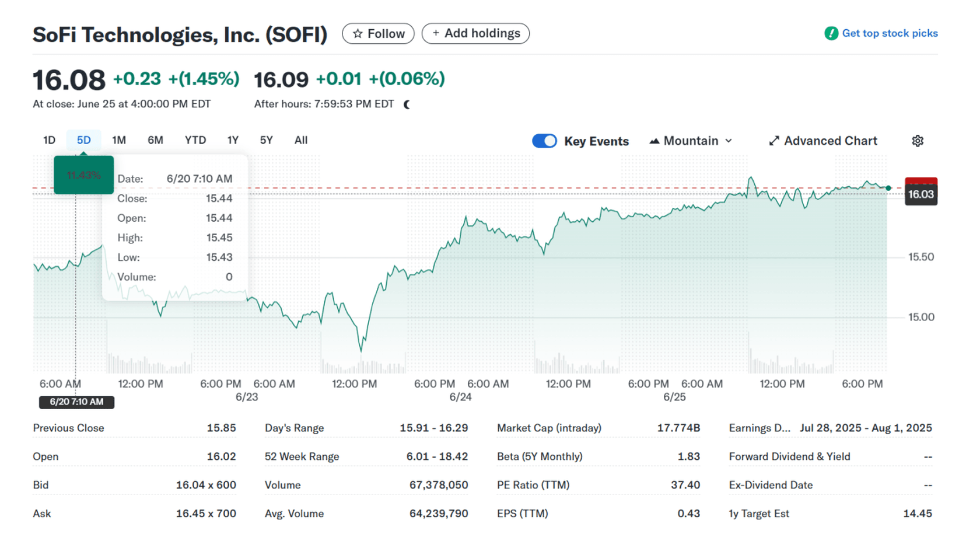Open the Mountain chart type dropdown
The height and width of the screenshot is (551, 980).
691,141
